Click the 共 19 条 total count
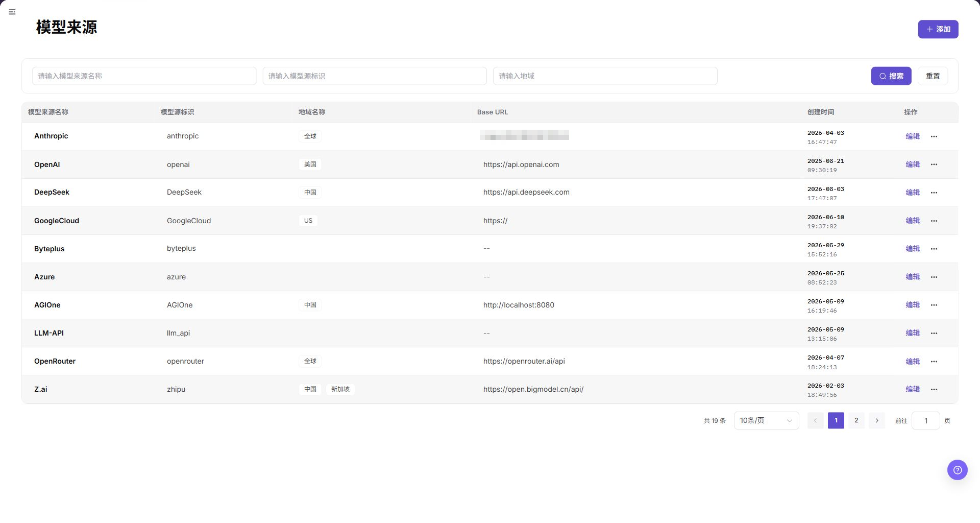This screenshot has width=980, height=523. coord(715,421)
